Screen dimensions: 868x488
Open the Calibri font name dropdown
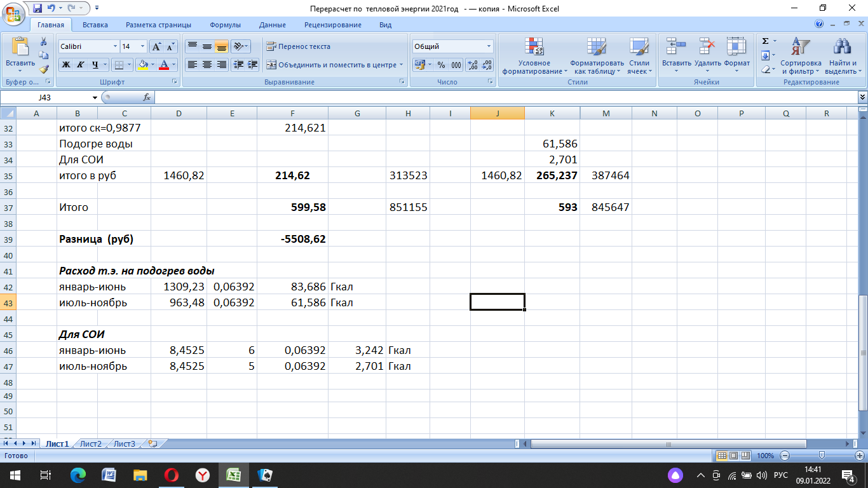coord(115,46)
